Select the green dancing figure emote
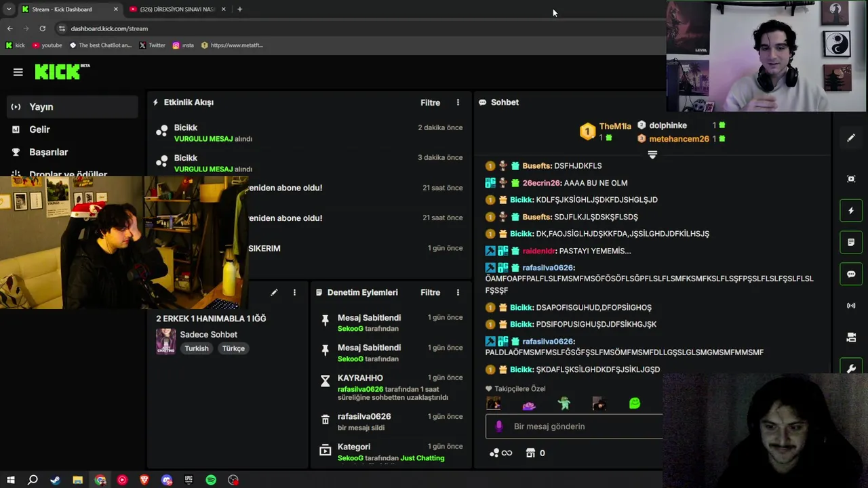The height and width of the screenshot is (488, 868). coord(564,404)
